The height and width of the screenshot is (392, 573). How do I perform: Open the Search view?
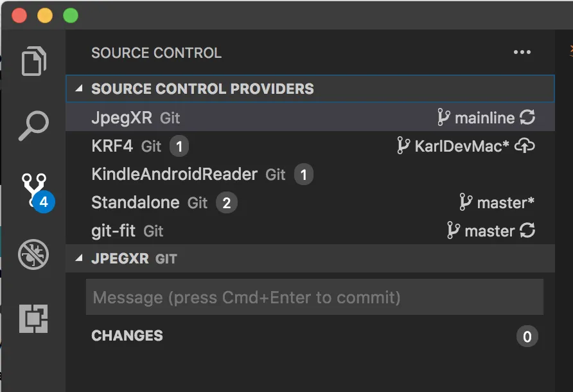tap(33, 126)
